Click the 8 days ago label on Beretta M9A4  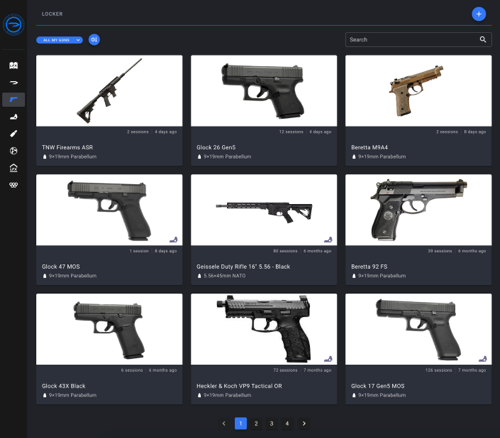[x=475, y=132]
